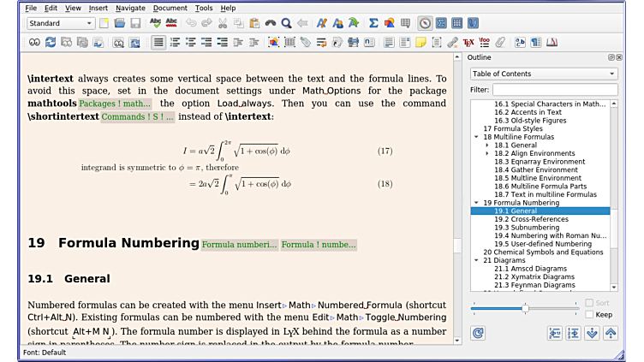The width and height of the screenshot is (644, 362).
Task: Click the Find and Replace magnifier icon
Action: point(287,24)
